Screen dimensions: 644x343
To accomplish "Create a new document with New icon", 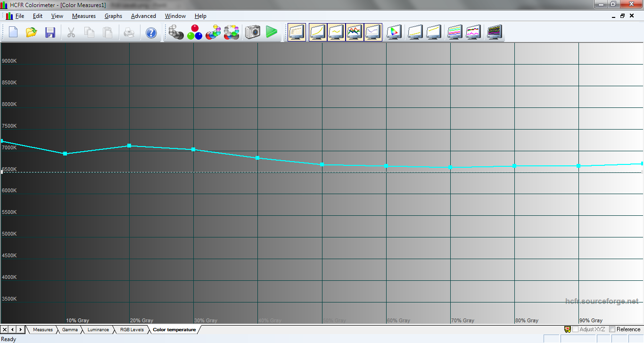I will [13, 32].
